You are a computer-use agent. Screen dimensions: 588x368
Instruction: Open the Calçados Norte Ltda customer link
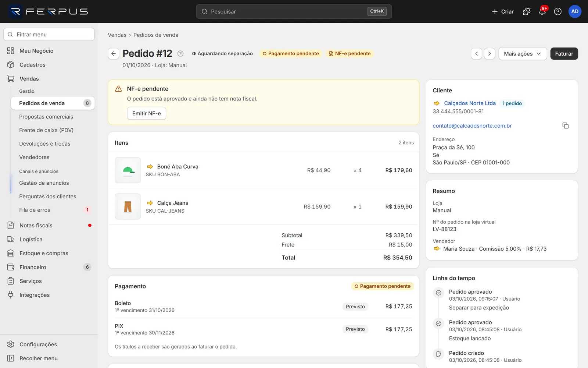[470, 103]
